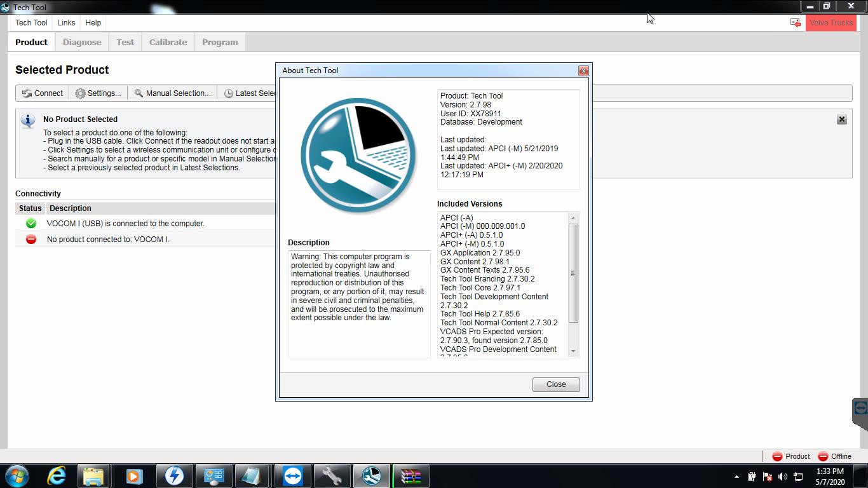The width and height of the screenshot is (868, 488).
Task: Select 'No product connected to: VOCOM I.' row
Action: [146, 240]
